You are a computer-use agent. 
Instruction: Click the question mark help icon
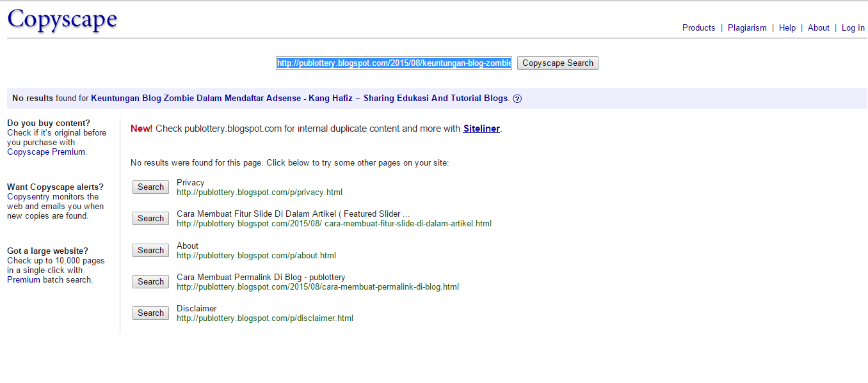(517, 98)
